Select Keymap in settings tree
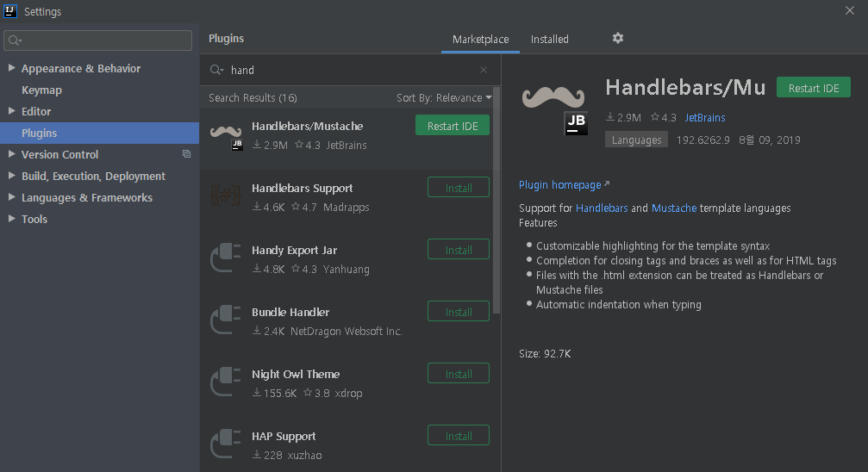Viewport: 868px width, 472px height. click(41, 90)
